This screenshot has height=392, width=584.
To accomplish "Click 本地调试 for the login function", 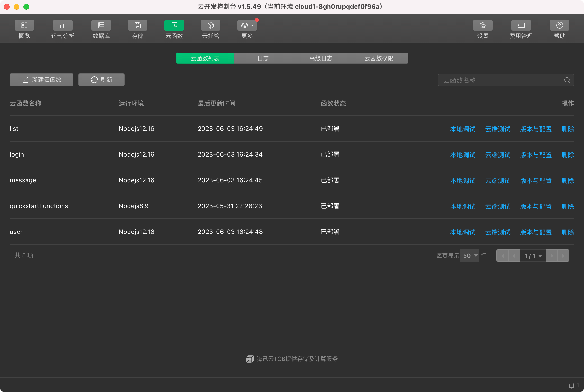I will coord(462,155).
